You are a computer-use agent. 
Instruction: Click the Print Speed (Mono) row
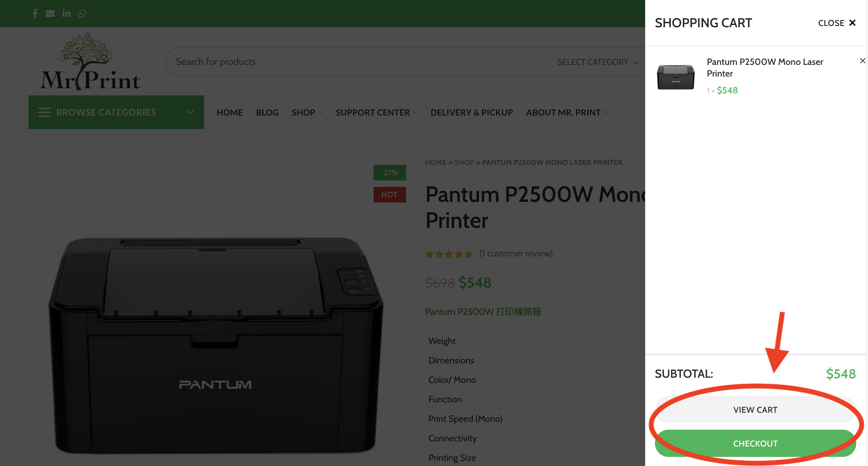535,419
